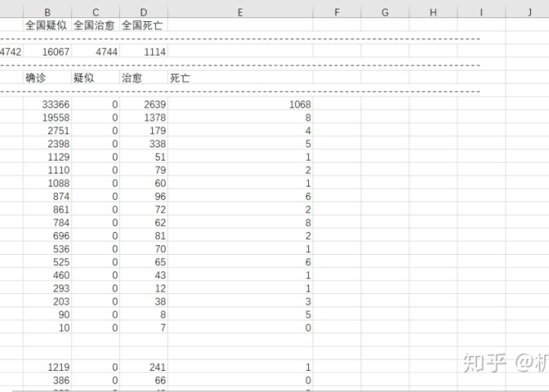Select the cell with value 1088
The image size is (549, 392).
pyautogui.click(x=47, y=183)
